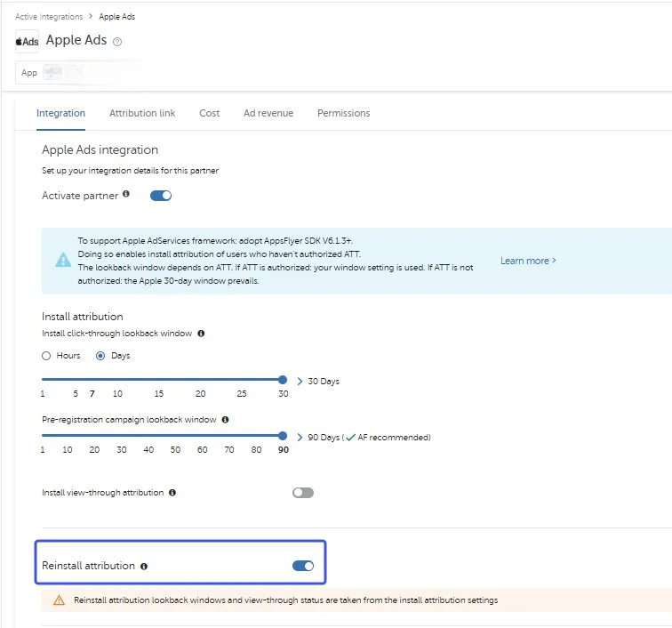Click 'Apple Ads integration' heading
Viewport: 672px width, 628px height.
100,149
